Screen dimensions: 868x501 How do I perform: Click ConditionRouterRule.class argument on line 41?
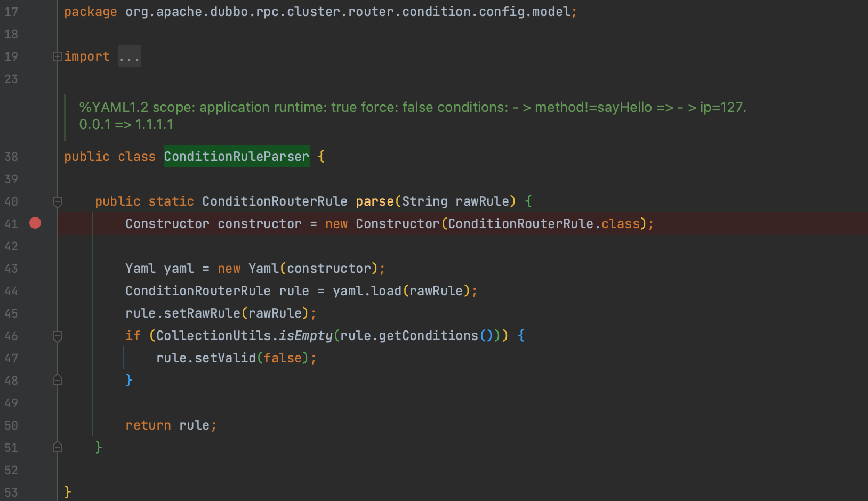[x=543, y=224]
